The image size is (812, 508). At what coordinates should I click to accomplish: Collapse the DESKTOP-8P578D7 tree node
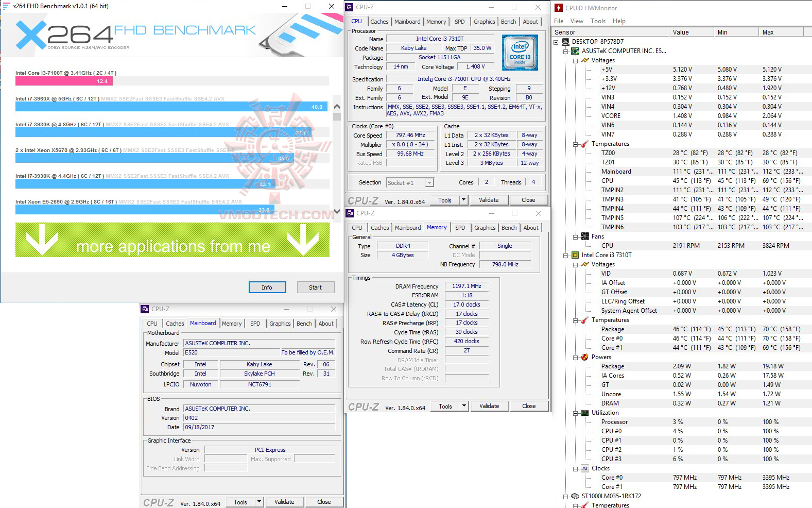556,42
